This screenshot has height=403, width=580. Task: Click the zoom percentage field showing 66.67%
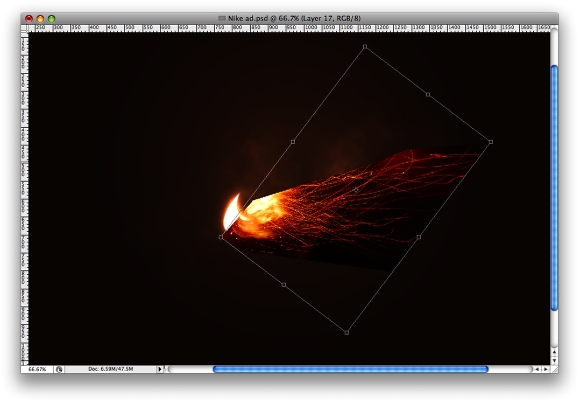(37, 369)
